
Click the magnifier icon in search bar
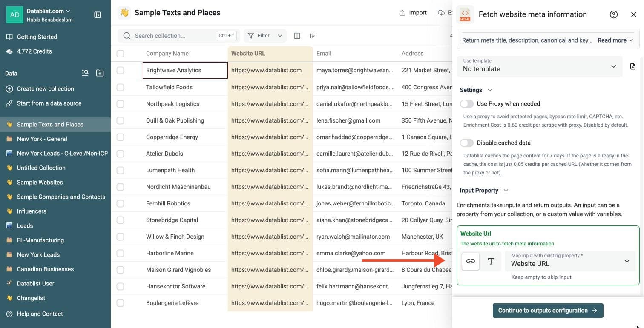(127, 36)
